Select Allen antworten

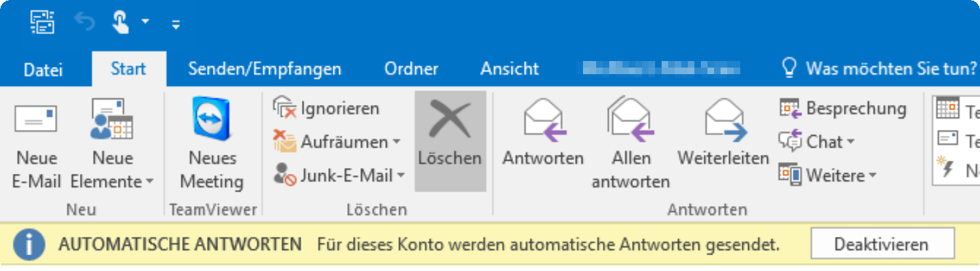point(630,142)
